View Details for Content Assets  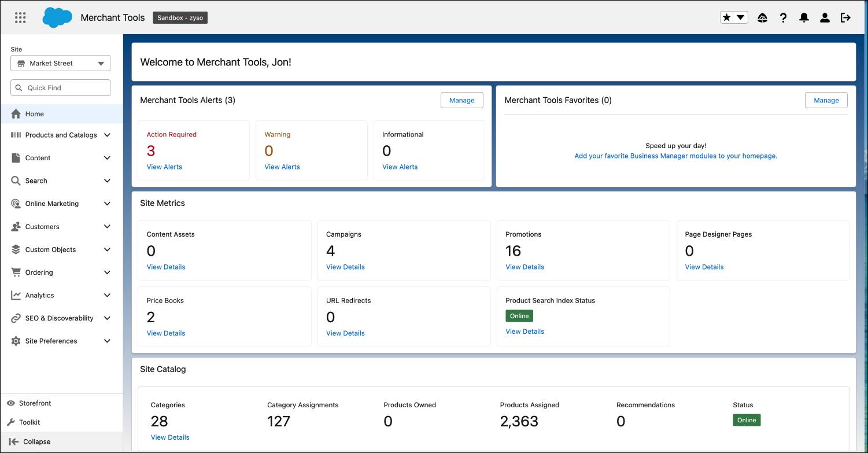[166, 267]
